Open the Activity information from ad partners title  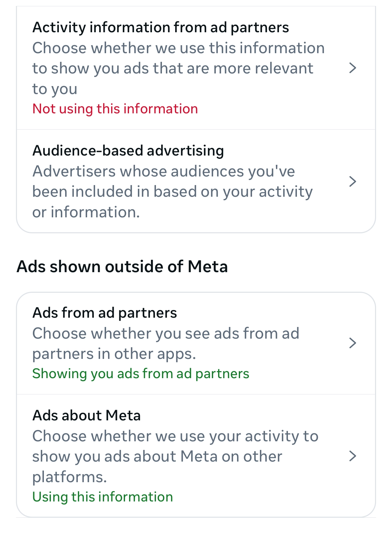coord(161,27)
